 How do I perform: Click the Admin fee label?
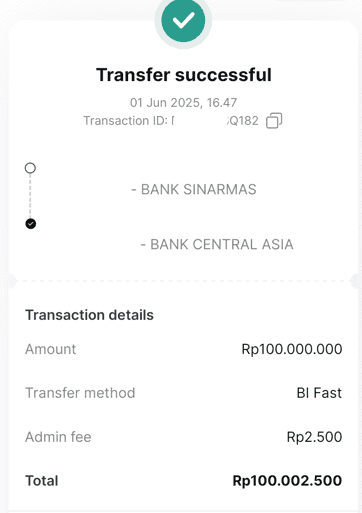[x=58, y=437]
